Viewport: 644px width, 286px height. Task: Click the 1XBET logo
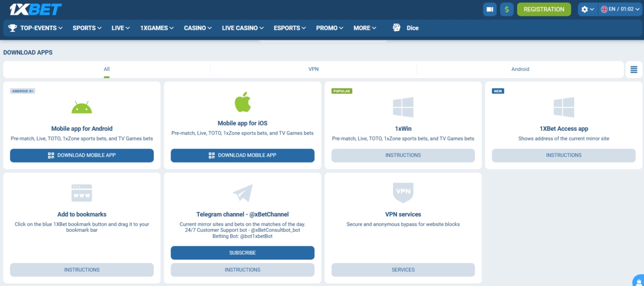pos(36,9)
